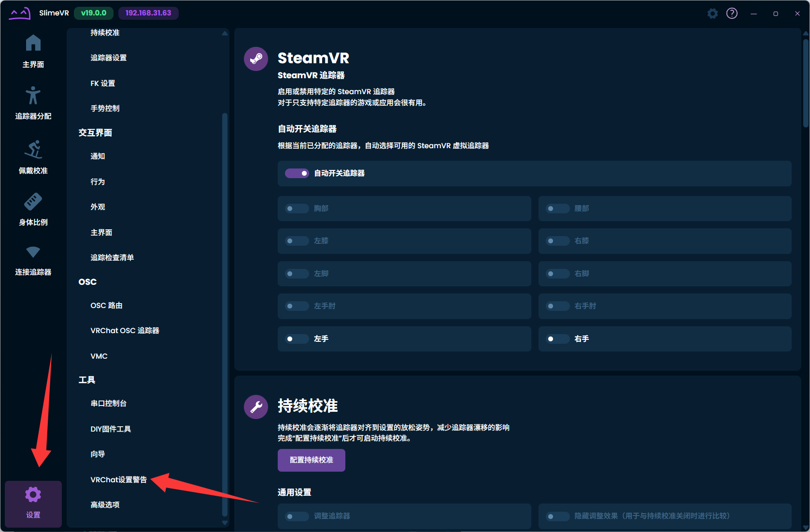This screenshot has width=810, height=532.
Task: Toggle the 左手肘 tracker switch
Action: point(297,306)
